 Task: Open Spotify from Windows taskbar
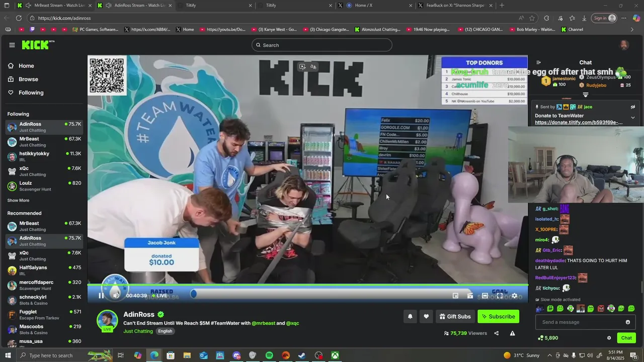[269, 355]
